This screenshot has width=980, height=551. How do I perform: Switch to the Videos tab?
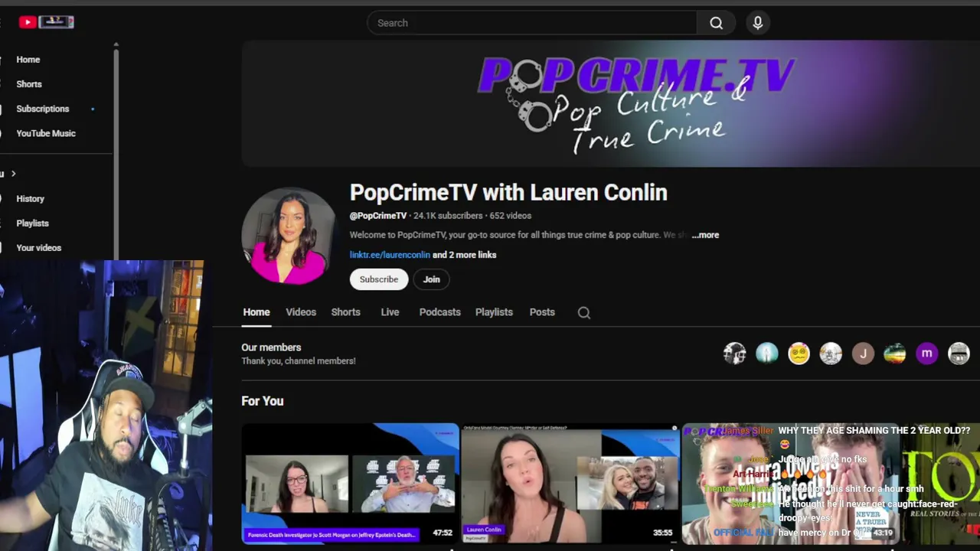[301, 312]
